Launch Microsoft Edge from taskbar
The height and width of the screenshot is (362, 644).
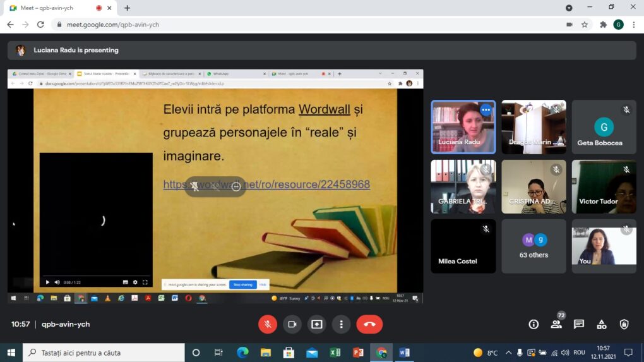click(x=242, y=353)
